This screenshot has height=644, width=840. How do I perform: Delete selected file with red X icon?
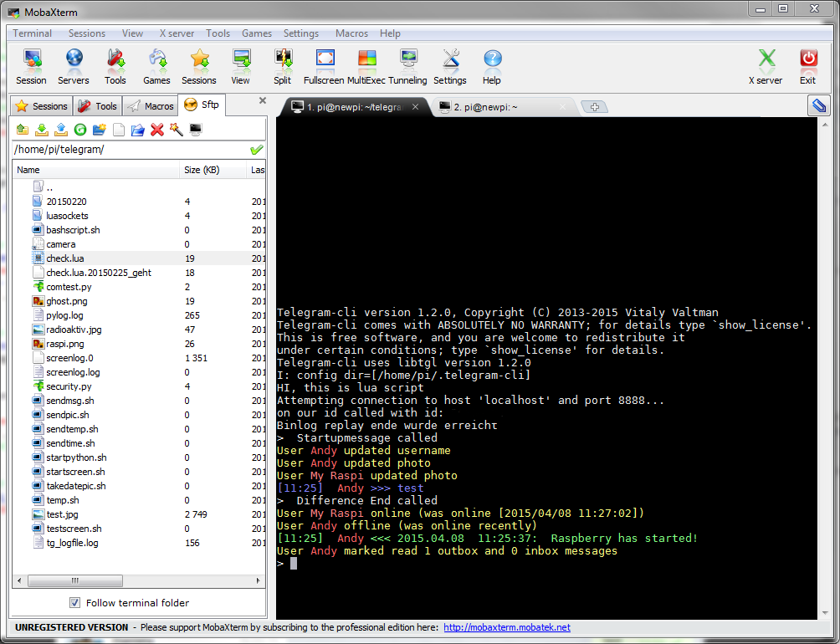click(x=157, y=130)
